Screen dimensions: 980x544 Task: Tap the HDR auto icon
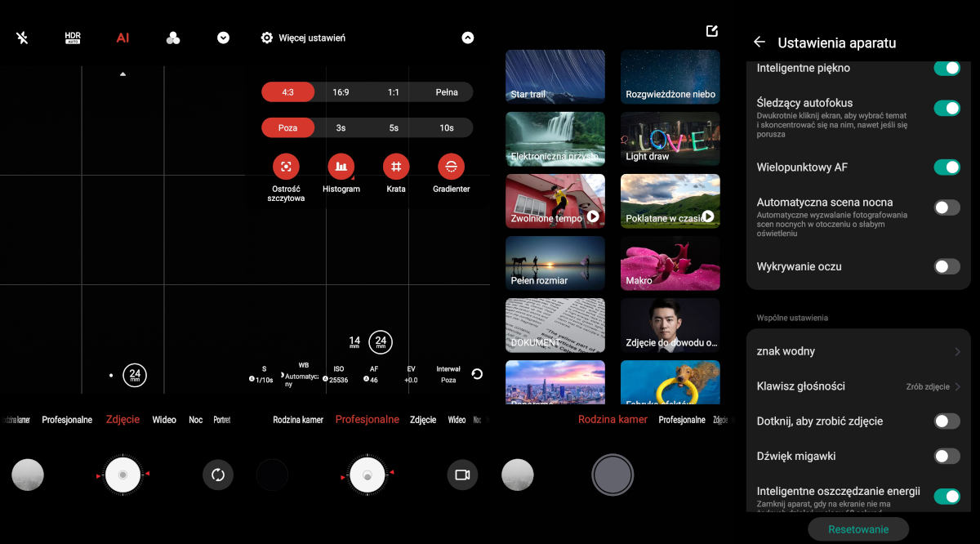[x=73, y=38]
